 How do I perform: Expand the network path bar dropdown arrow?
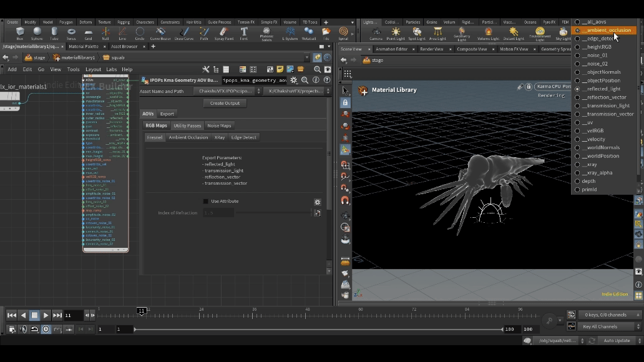307,57
